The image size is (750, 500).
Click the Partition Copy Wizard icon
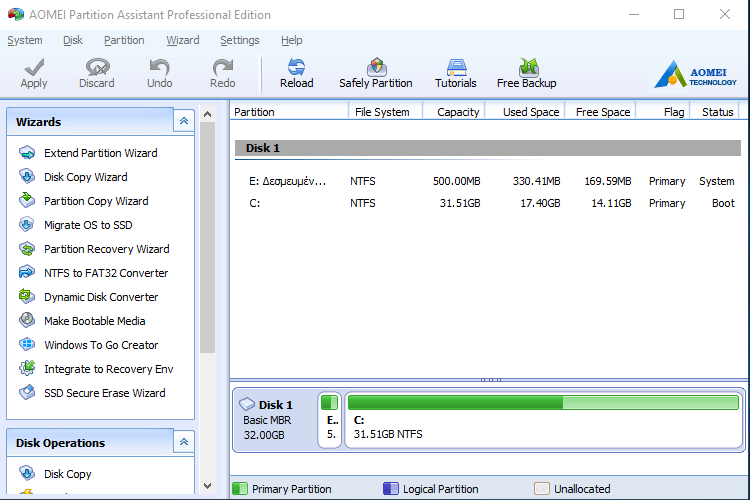(x=27, y=200)
